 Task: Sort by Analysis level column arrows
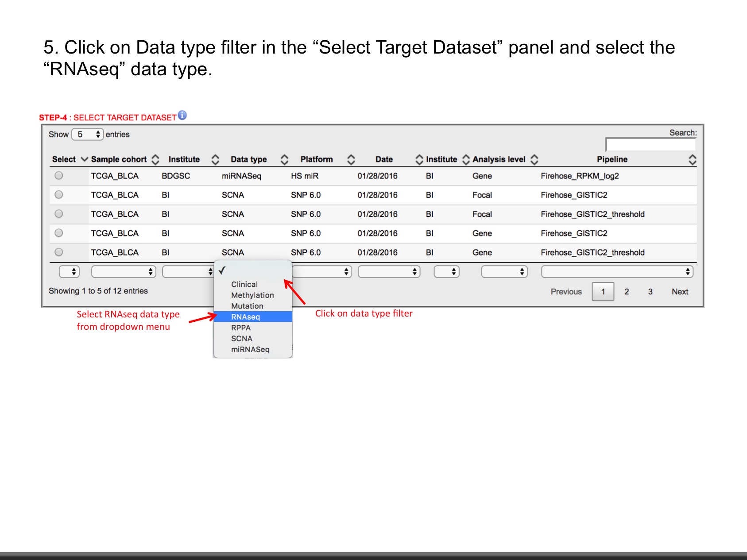534,159
